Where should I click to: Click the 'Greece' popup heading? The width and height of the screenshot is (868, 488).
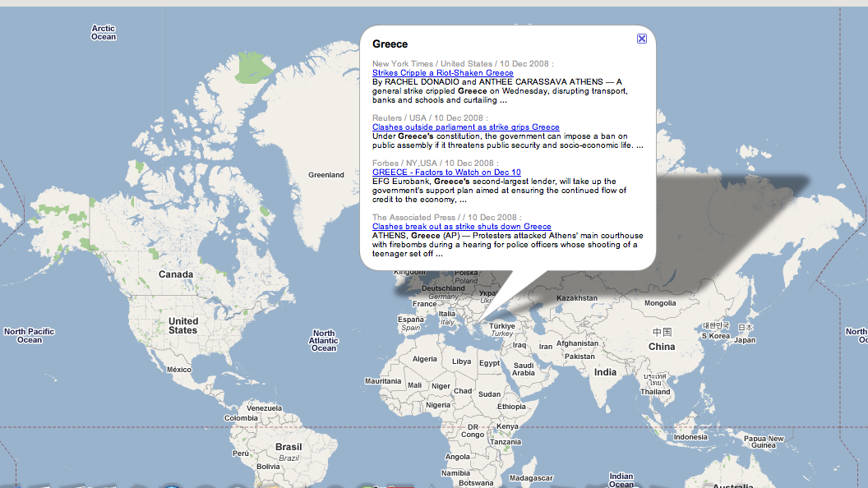click(x=390, y=44)
